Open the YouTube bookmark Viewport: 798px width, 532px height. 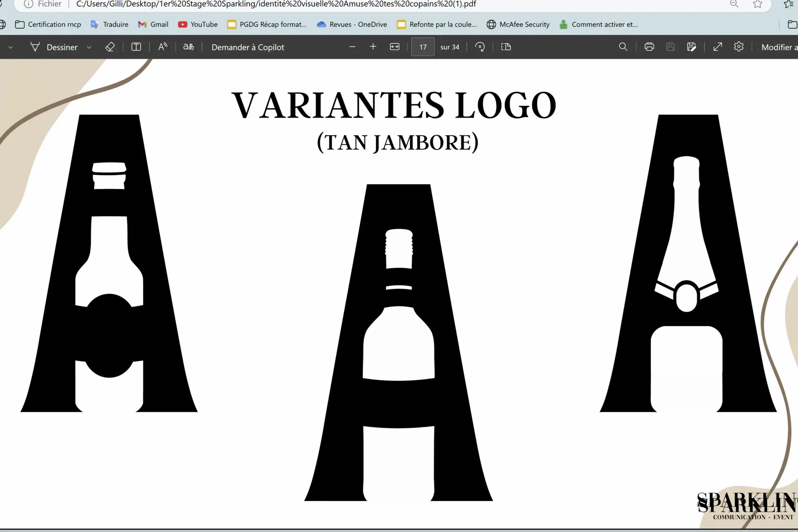point(198,25)
